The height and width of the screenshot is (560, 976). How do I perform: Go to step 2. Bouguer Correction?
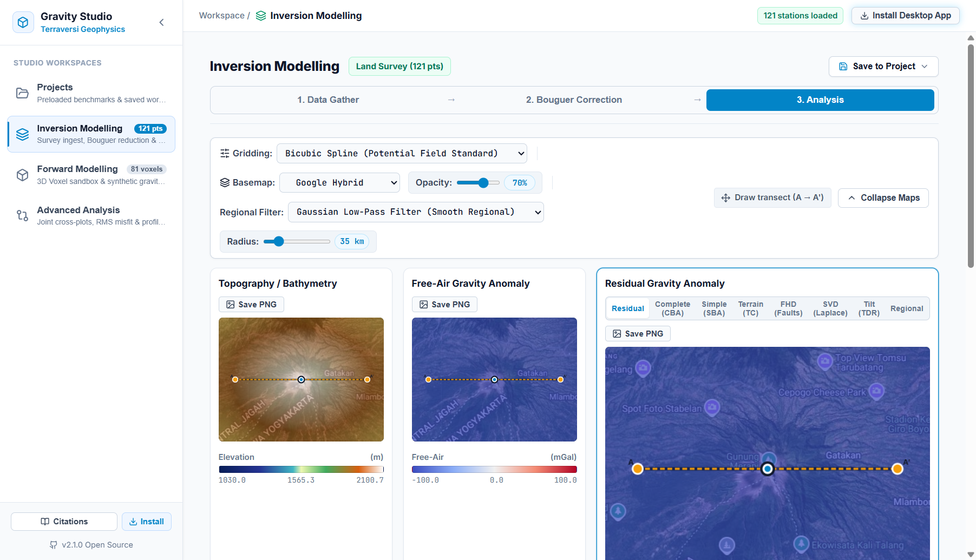click(x=574, y=100)
